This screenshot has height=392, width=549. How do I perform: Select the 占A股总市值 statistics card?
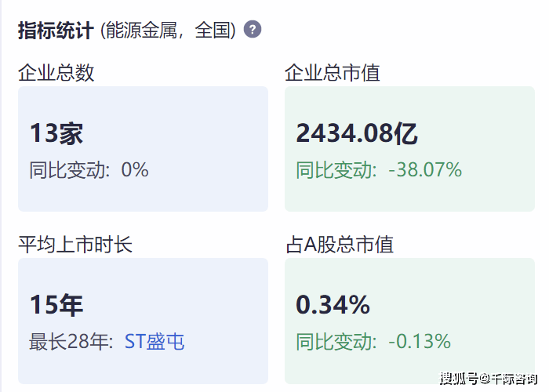[x=409, y=321]
